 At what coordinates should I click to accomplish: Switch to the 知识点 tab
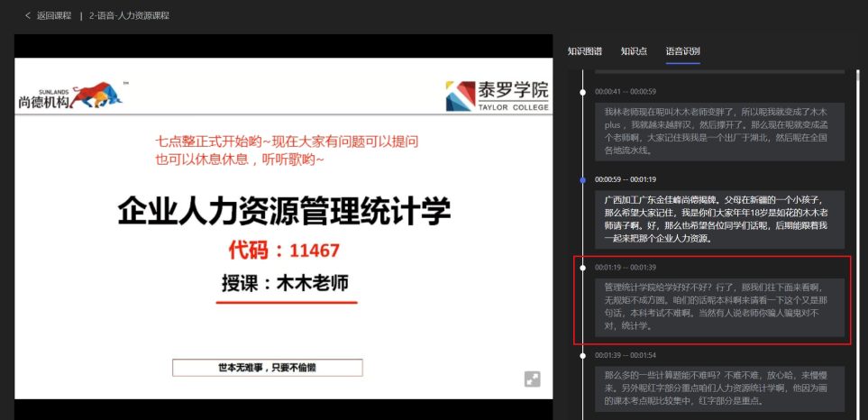[634, 51]
